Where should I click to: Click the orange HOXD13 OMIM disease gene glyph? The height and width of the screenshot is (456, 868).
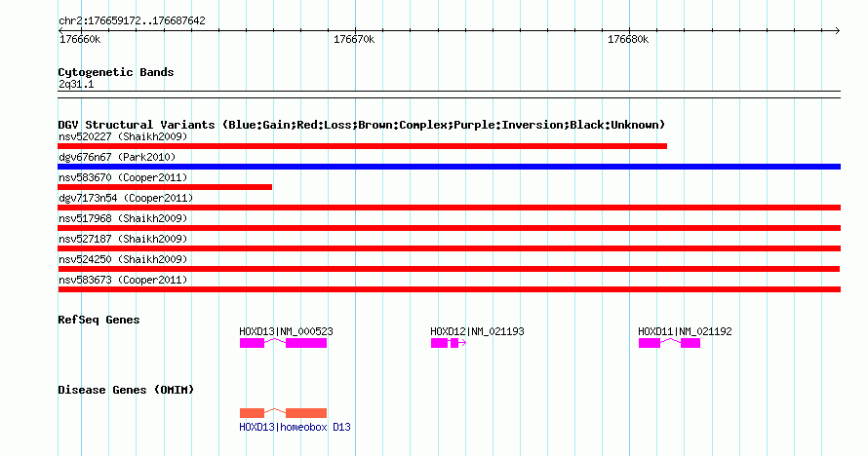tap(283, 413)
